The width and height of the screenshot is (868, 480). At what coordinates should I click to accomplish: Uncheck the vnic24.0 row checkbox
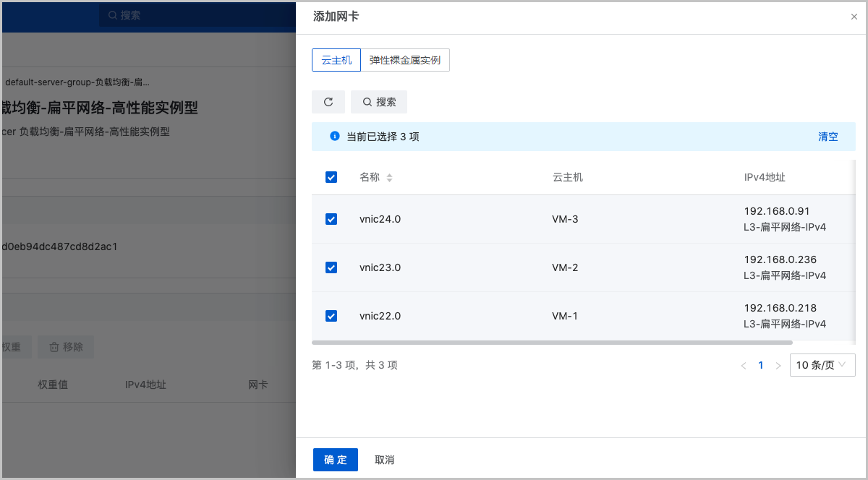click(x=331, y=219)
